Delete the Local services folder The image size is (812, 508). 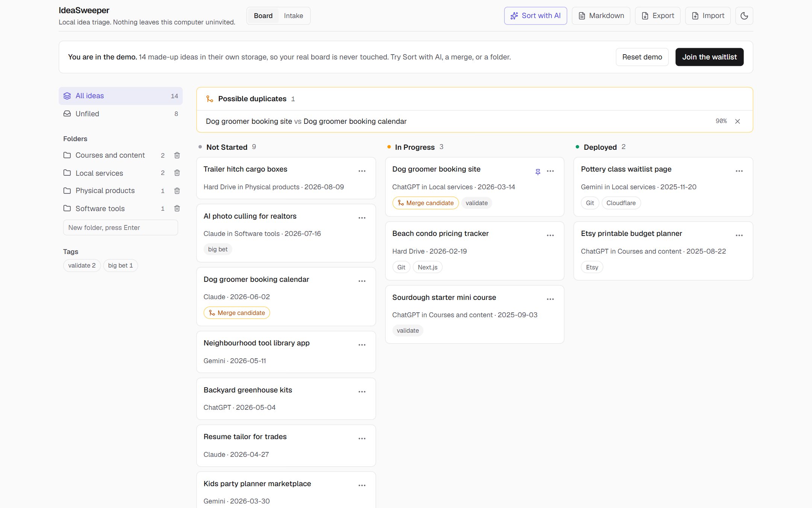(177, 173)
